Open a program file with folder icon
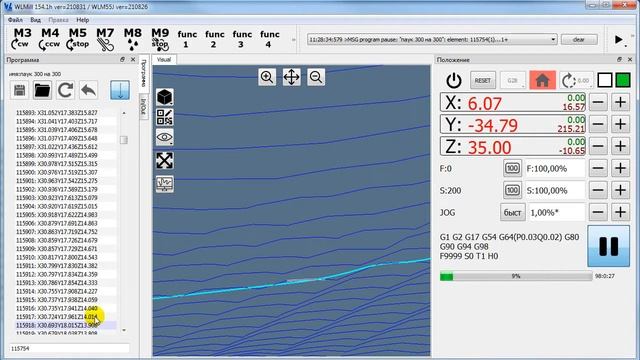640x360 pixels. click(42, 90)
